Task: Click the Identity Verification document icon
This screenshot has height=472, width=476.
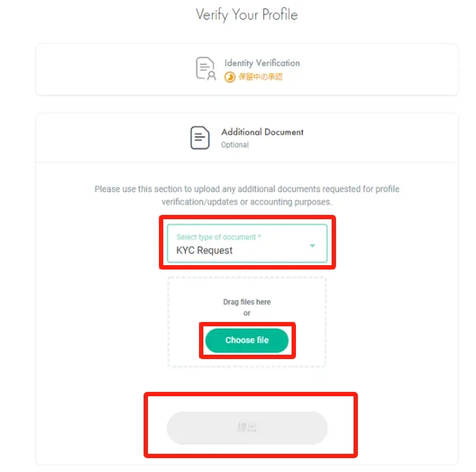Action: [x=206, y=68]
